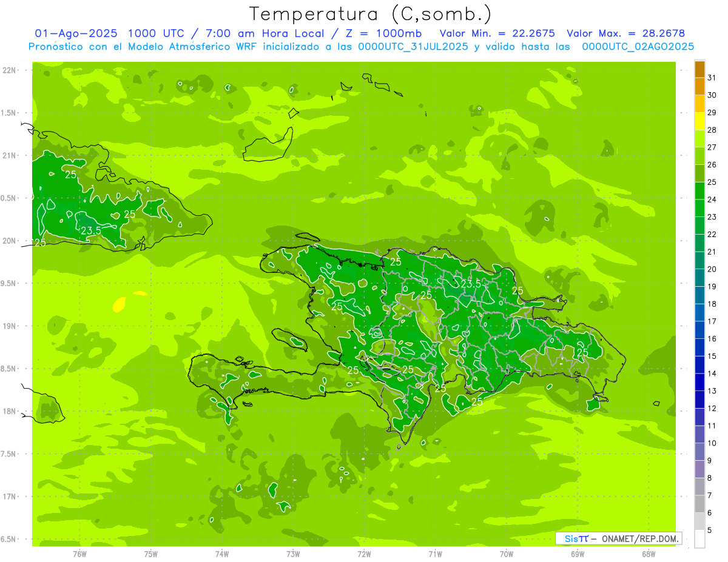Click the "0000UTC_02AGO2025" validity text
Image resolution: width=728 pixels, height=562 pixels.
(x=638, y=47)
